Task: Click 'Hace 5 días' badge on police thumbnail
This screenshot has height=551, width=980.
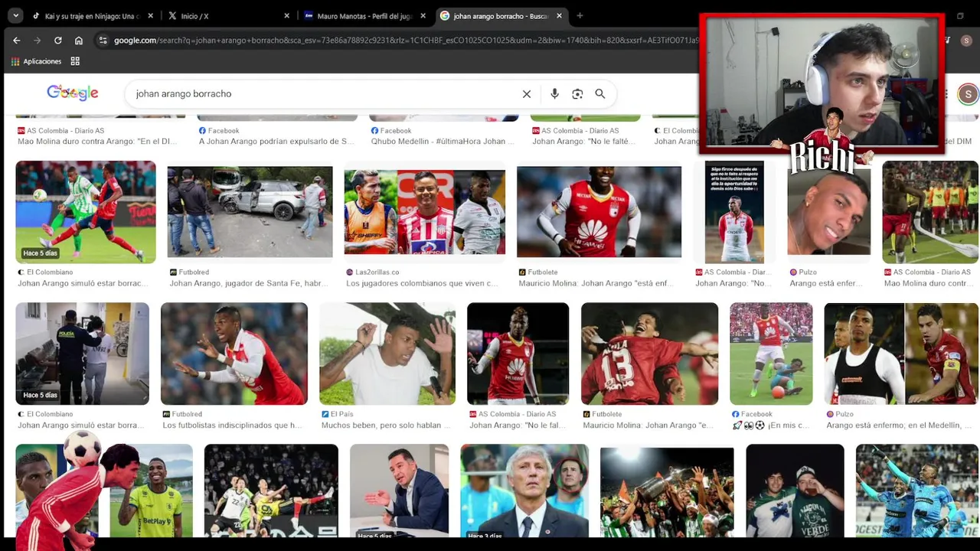Action: pos(40,396)
